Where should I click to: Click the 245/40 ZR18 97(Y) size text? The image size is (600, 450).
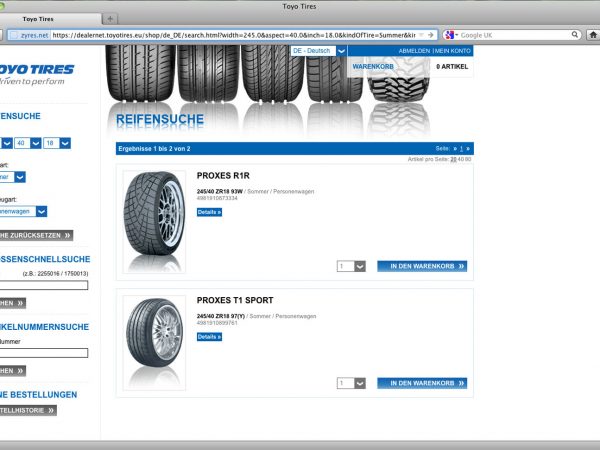(221, 316)
